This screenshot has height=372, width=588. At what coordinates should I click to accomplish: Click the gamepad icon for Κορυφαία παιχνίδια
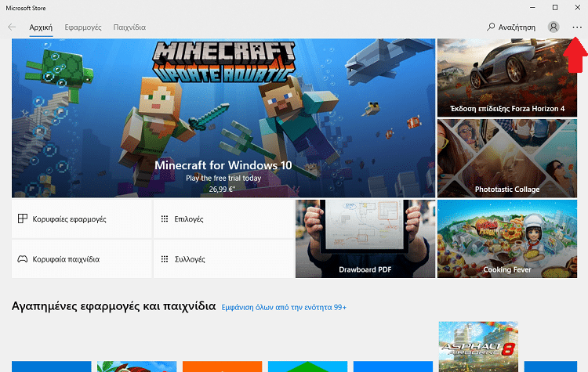tap(23, 259)
